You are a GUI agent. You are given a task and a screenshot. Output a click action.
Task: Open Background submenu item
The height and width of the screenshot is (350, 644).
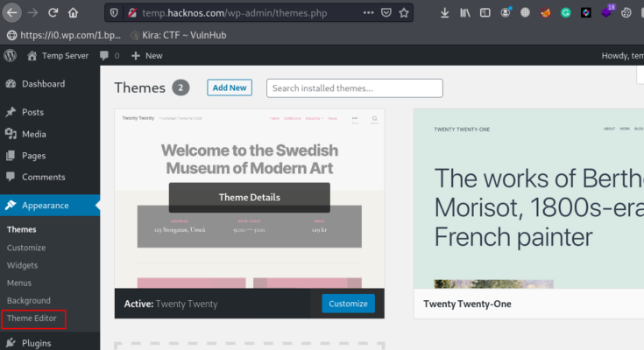pyautogui.click(x=29, y=300)
